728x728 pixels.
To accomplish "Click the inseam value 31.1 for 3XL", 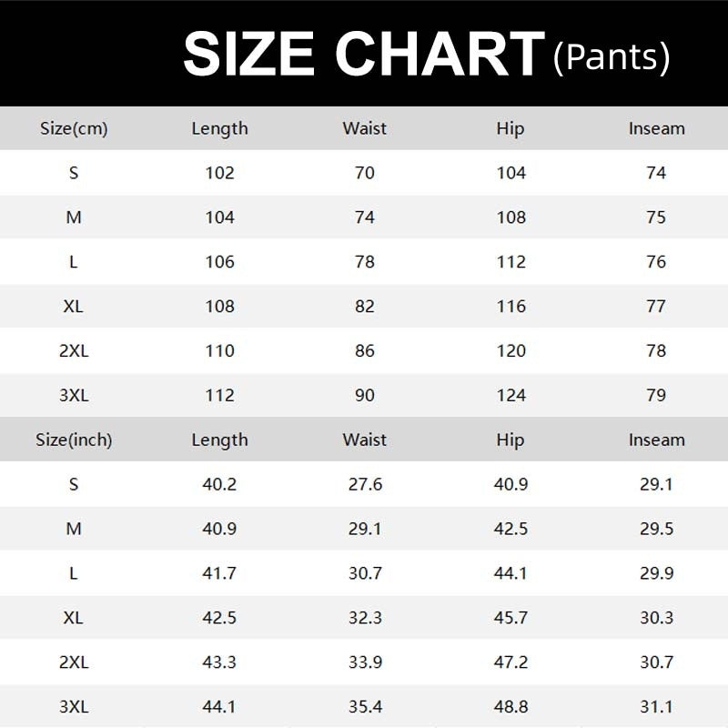I will click(x=656, y=707).
